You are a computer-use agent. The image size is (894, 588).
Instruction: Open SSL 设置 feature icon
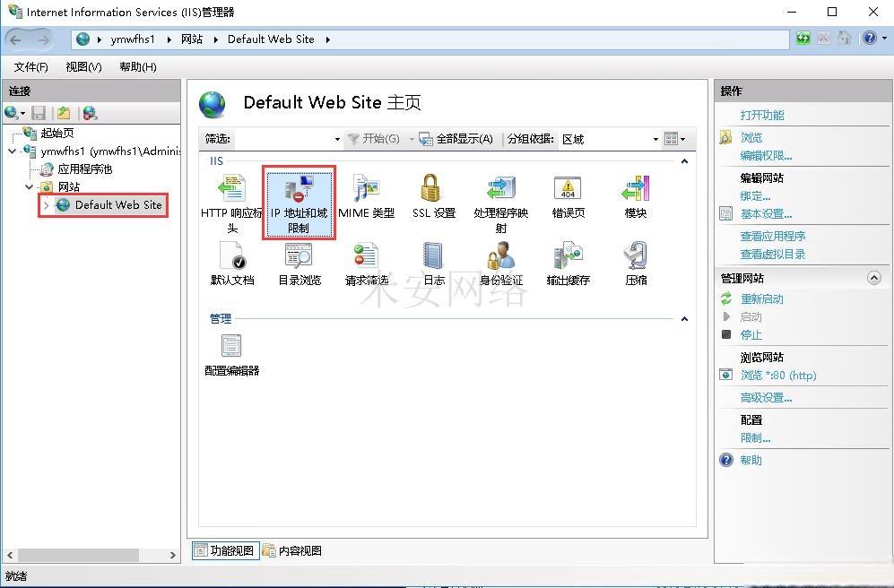pyautogui.click(x=434, y=196)
